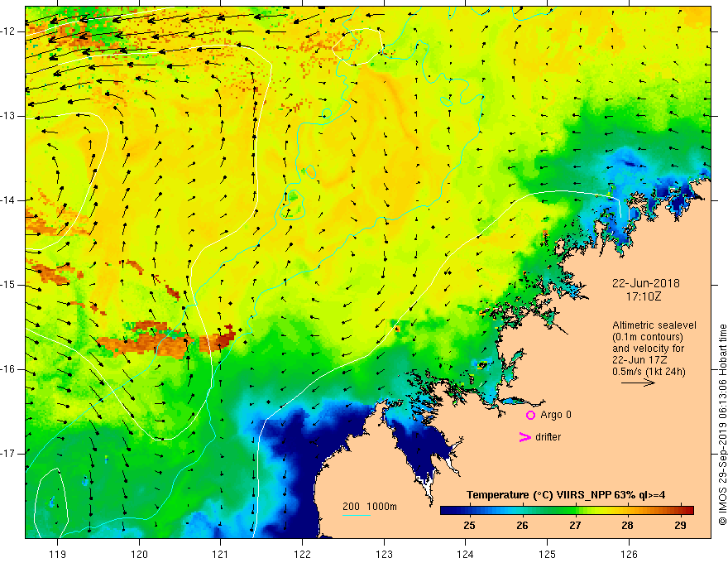Screen dimensions: 728x563
Task: Click the '200 1000m' depth label
Action: click(x=370, y=507)
